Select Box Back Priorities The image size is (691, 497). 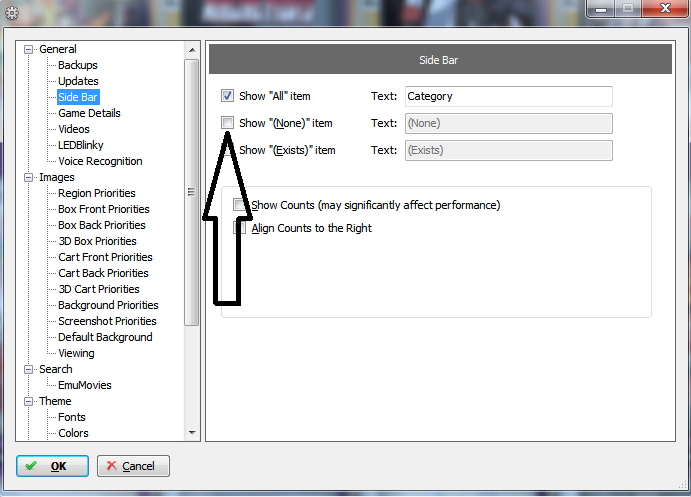[x=102, y=225]
